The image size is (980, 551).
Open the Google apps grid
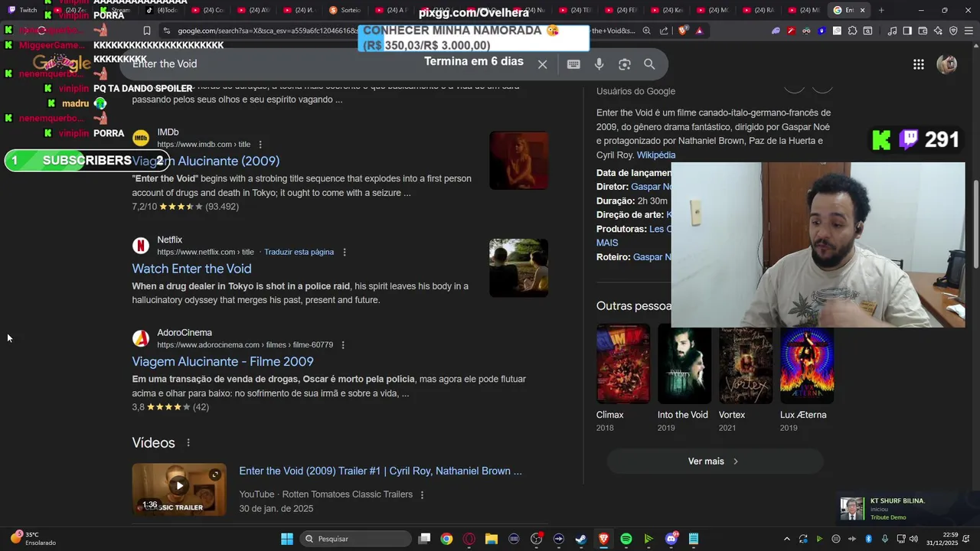click(x=919, y=64)
